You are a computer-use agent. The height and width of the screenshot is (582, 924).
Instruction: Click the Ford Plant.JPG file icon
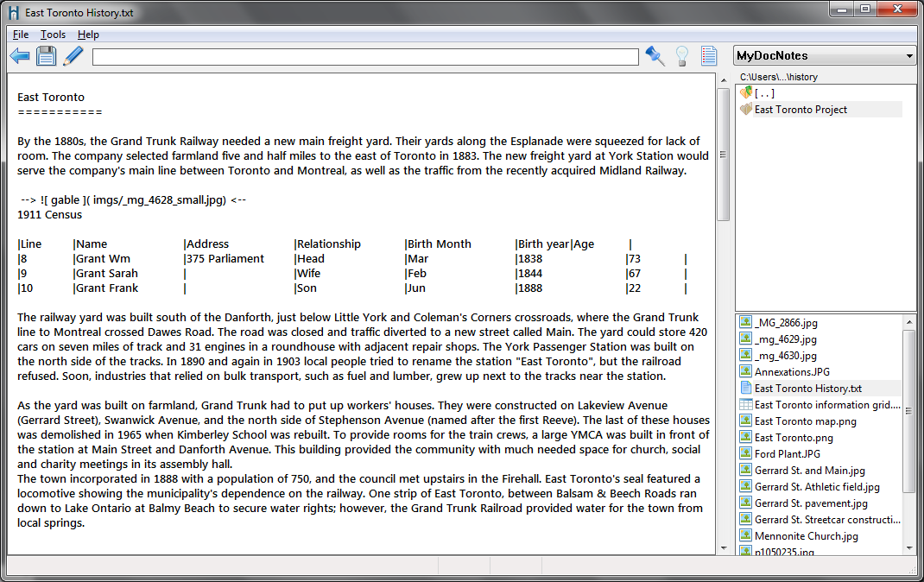coord(745,453)
